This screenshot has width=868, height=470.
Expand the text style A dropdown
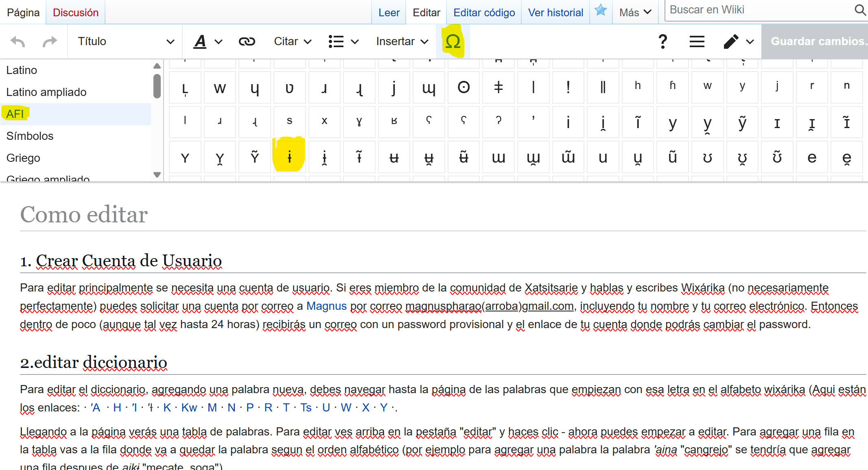[x=208, y=41]
